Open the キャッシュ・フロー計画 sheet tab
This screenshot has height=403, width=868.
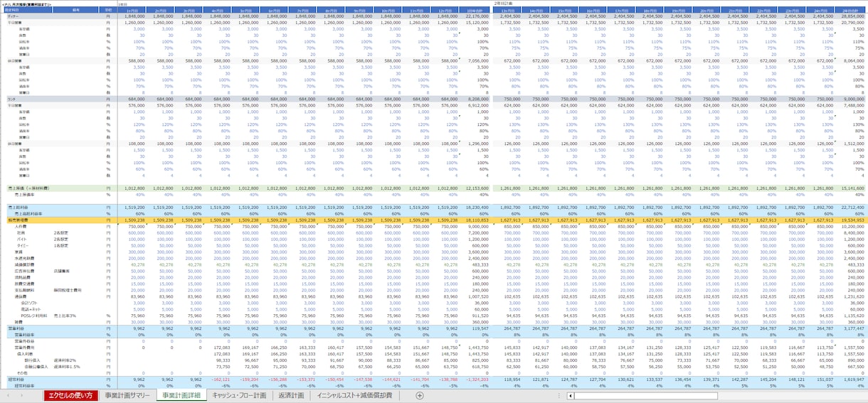pyautogui.click(x=239, y=395)
